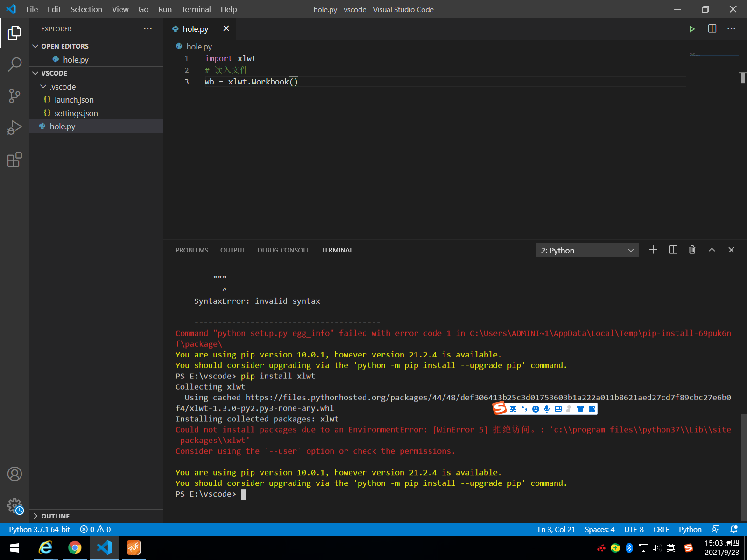Change UTF-8 file encoding

[x=634, y=529]
